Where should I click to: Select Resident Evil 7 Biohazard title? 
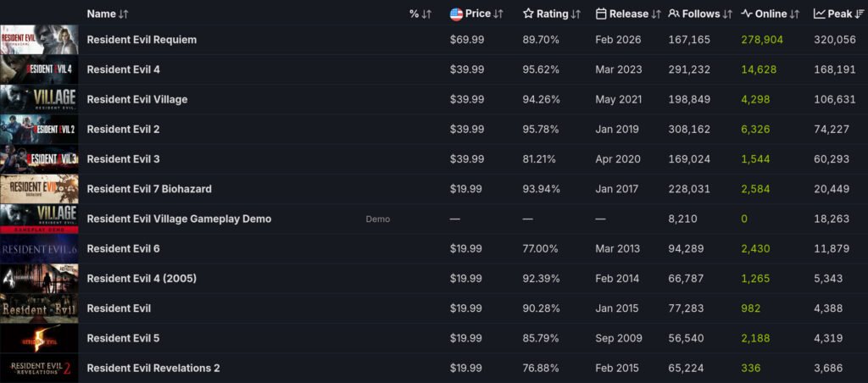point(149,189)
